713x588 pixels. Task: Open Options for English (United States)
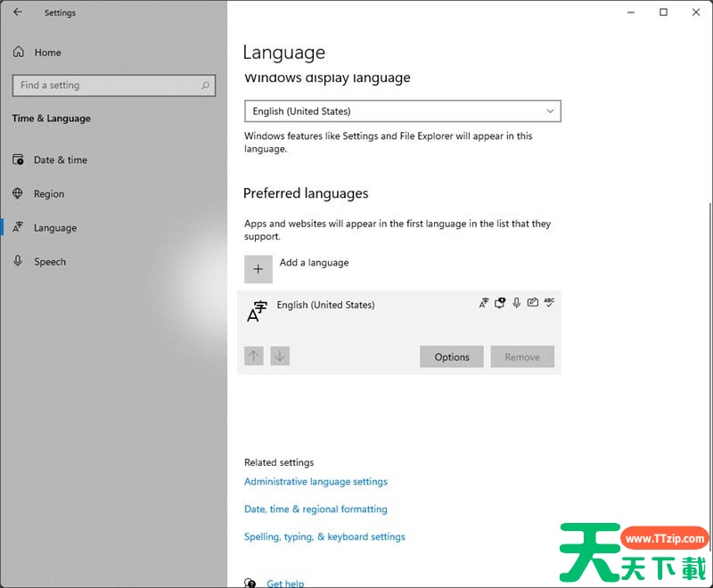452,357
